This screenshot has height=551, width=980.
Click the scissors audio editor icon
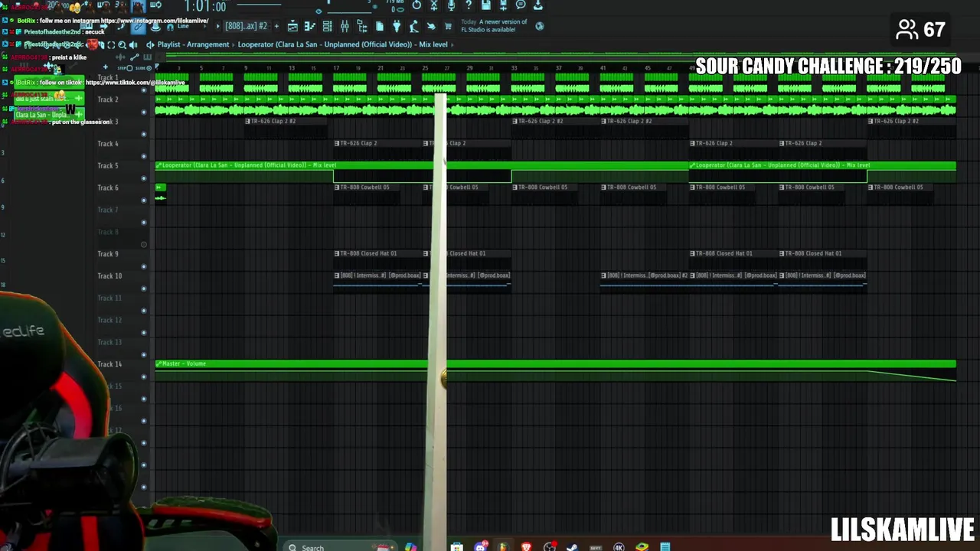click(x=434, y=5)
